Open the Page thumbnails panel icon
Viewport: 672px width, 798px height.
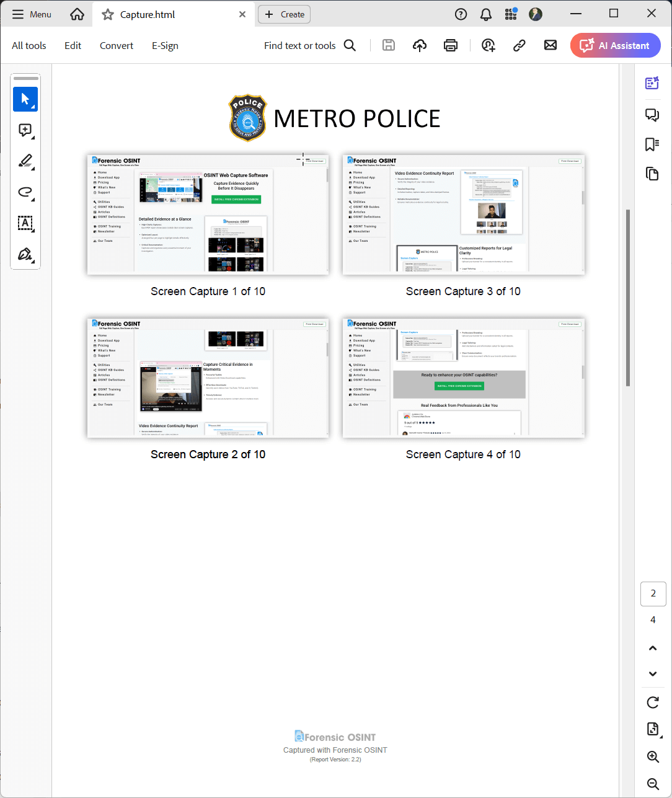(x=652, y=174)
